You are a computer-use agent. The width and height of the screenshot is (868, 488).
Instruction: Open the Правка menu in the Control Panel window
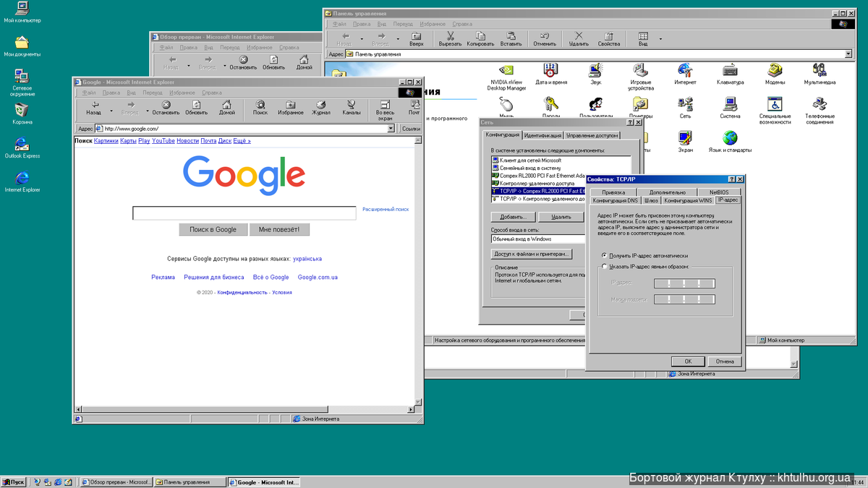tap(362, 24)
